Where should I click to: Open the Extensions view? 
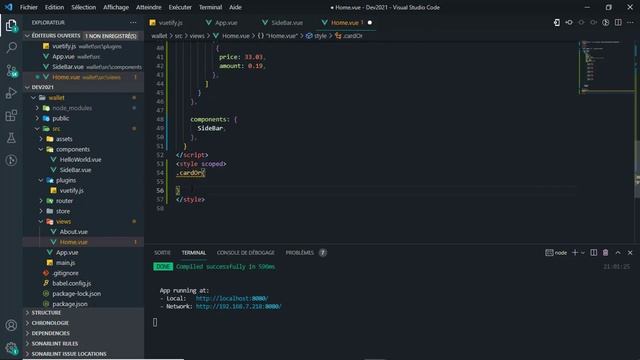click(11, 116)
